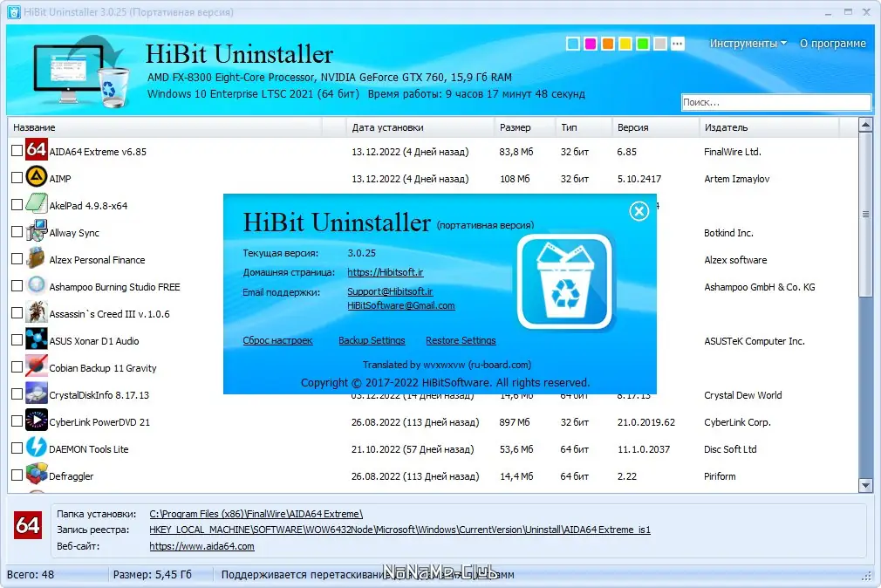Image resolution: width=881 pixels, height=588 pixels.
Task: Click the Alzex Personal Finance icon
Action: click(37, 258)
